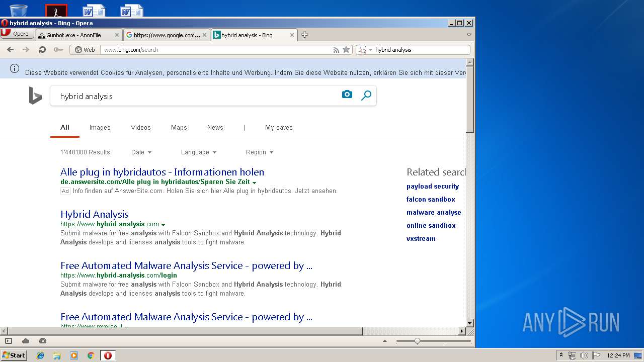The height and width of the screenshot is (362, 644).
Task: Toggle Opera Turbo speedometer icon
Action: click(43, 341)
